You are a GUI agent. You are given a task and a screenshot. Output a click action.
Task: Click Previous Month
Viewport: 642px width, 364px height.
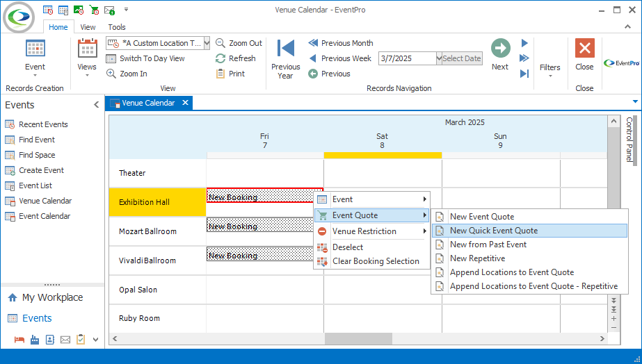(x=341, y=43)
